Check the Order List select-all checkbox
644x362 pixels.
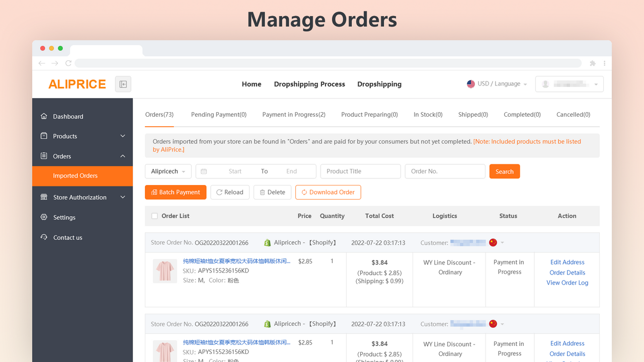click(154, 216)
